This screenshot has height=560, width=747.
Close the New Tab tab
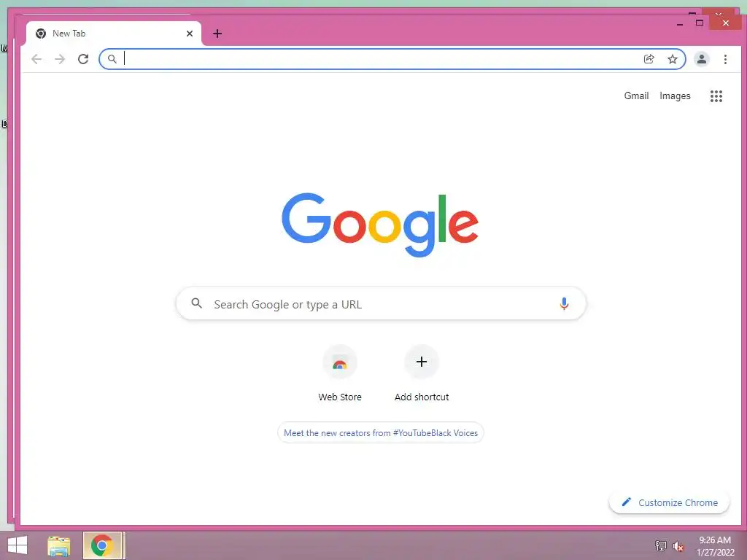[190, 34]
